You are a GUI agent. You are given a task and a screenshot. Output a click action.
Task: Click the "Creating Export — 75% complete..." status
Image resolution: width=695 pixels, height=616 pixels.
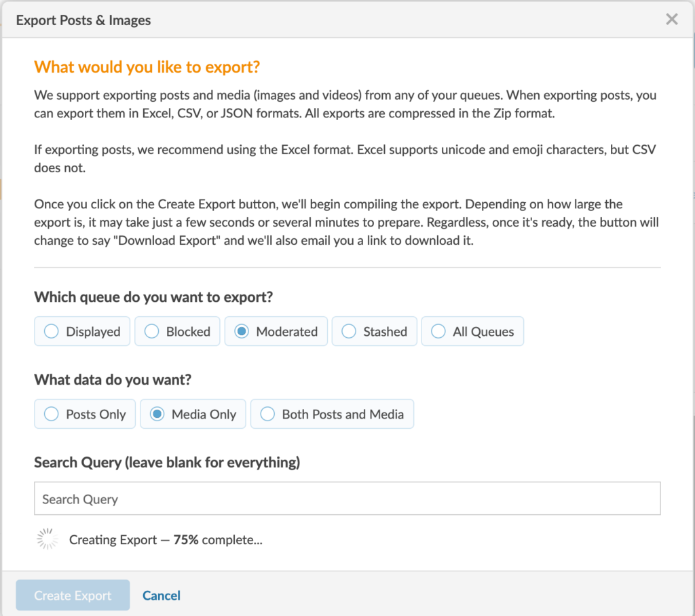[x=166, y=539]
